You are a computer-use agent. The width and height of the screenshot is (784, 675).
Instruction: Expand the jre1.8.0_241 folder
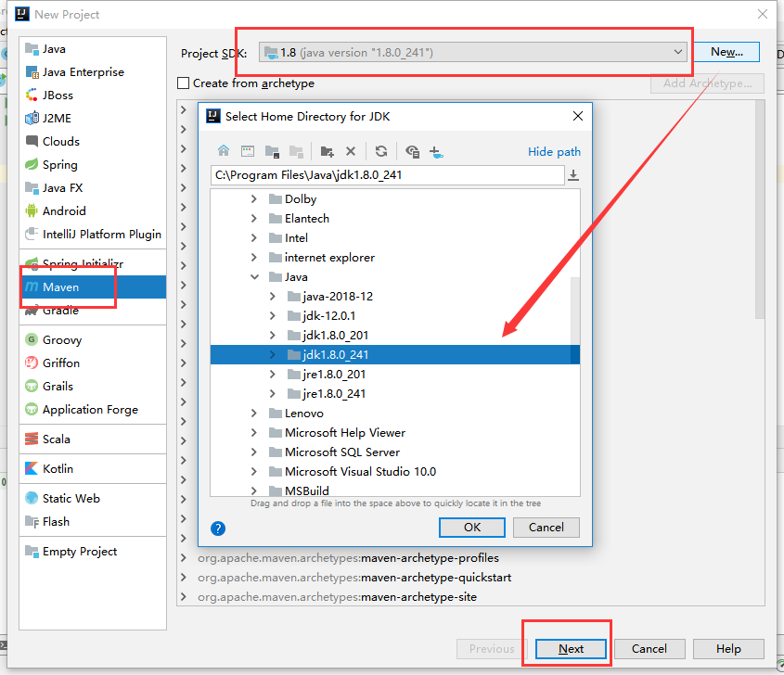[273, 394]
